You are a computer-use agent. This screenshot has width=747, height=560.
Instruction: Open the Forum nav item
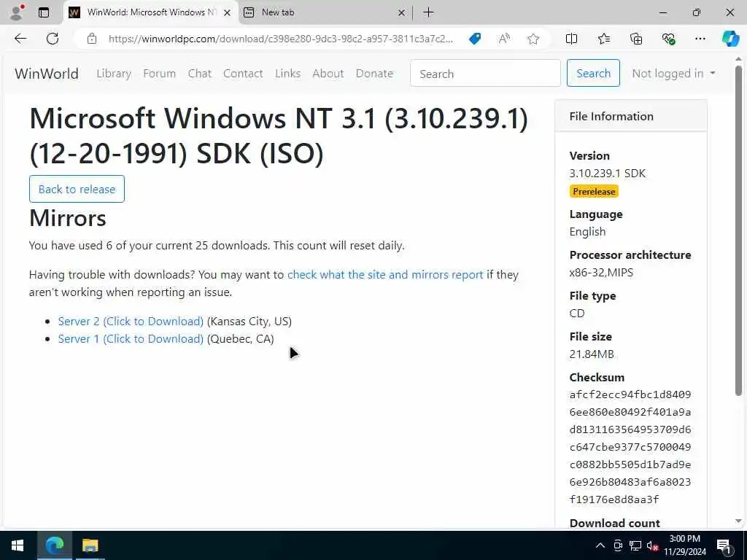159,74
